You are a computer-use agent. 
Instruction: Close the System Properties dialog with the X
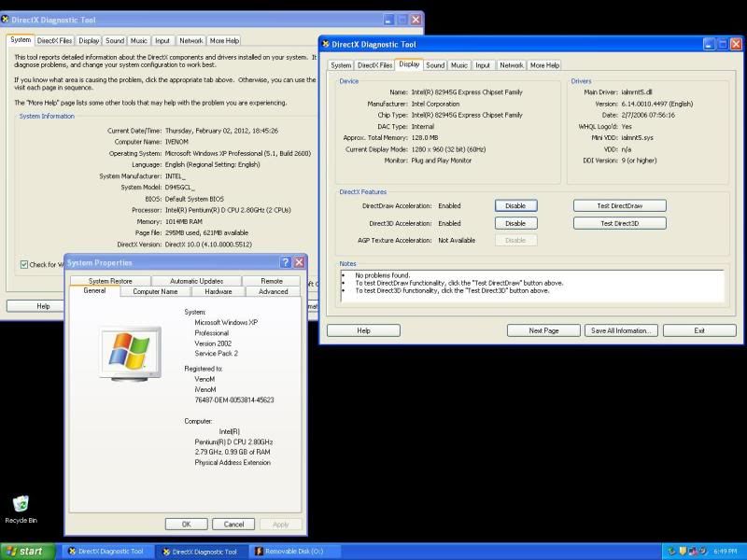pyautogui.click(x=299, y=262)
